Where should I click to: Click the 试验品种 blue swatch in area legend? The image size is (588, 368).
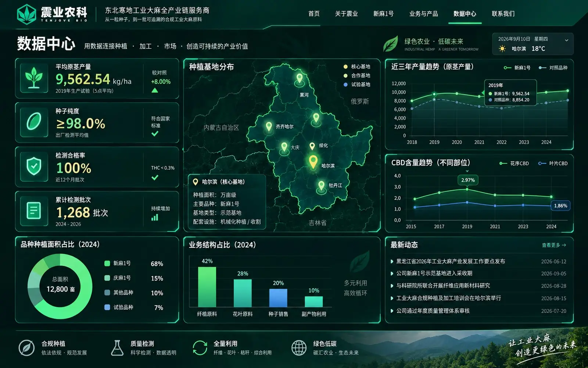(107, 307)
